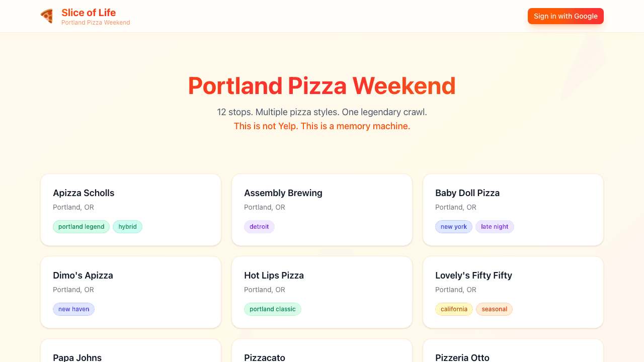Click the pizza slice logo icon
The width and height of the screenshot is (644, 362).
click(x=47, y=16)
